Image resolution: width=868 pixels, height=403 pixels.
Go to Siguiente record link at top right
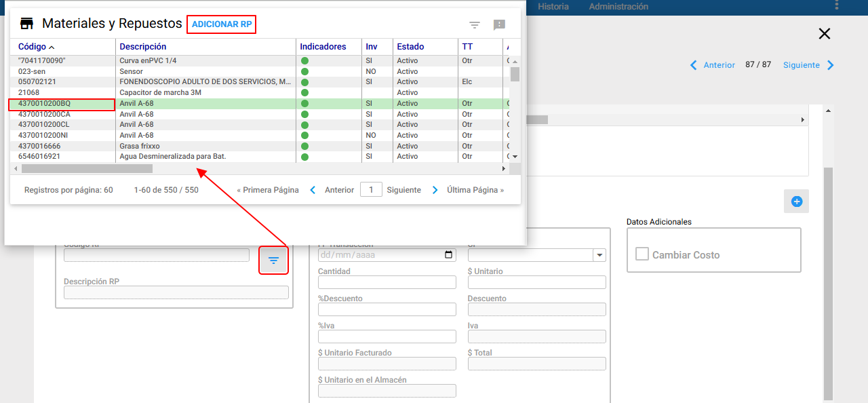pyautogui.click(x=802, y=65)
